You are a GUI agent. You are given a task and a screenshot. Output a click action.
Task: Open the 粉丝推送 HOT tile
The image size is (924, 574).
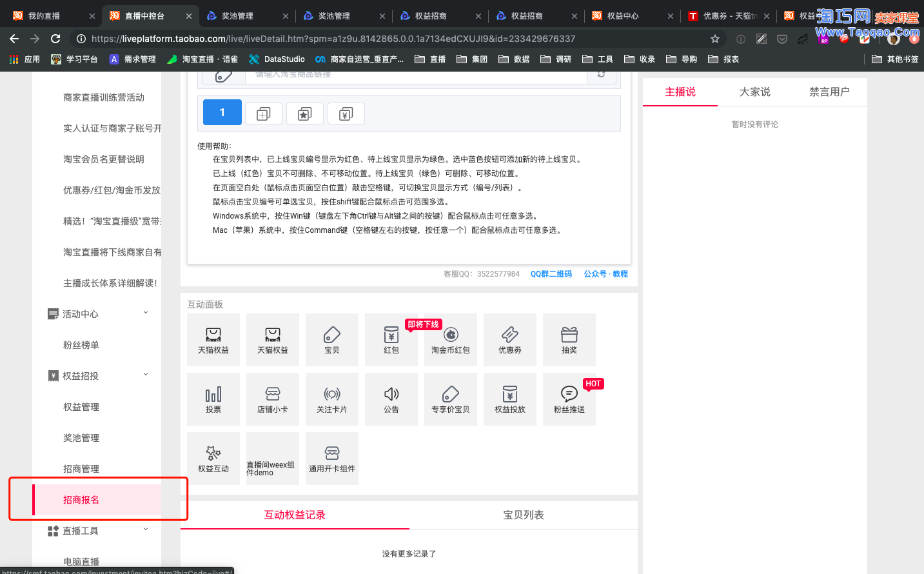tap(569, 399)
